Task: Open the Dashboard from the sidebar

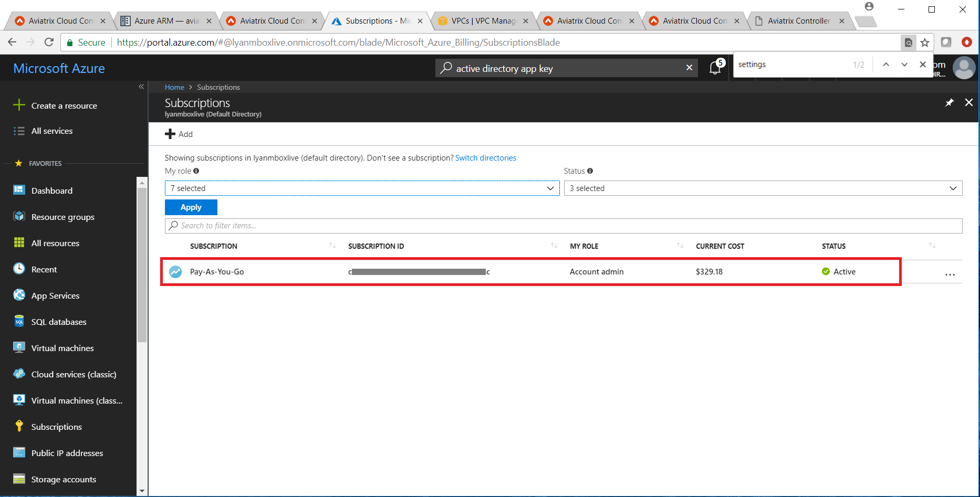Action: point(51,191)
